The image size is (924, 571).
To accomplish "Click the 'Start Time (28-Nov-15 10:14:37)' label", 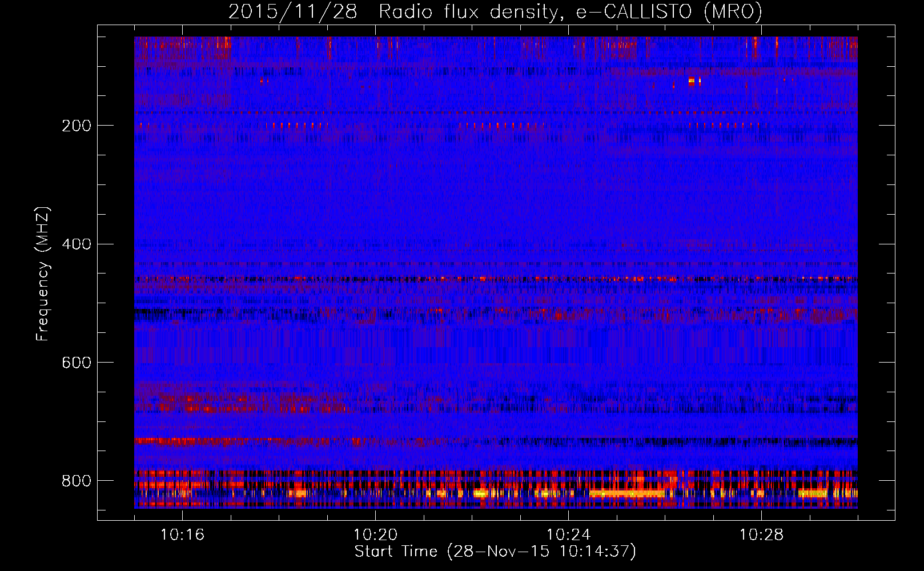I will coord(495,552).
